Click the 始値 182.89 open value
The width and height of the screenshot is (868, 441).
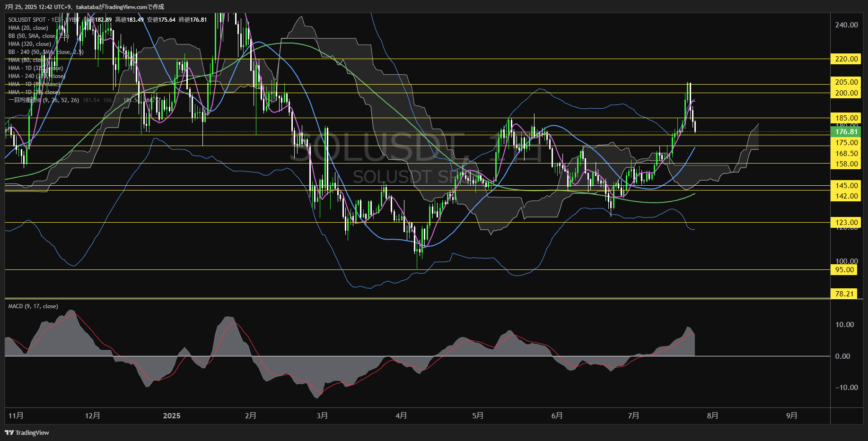pos(98,20)
